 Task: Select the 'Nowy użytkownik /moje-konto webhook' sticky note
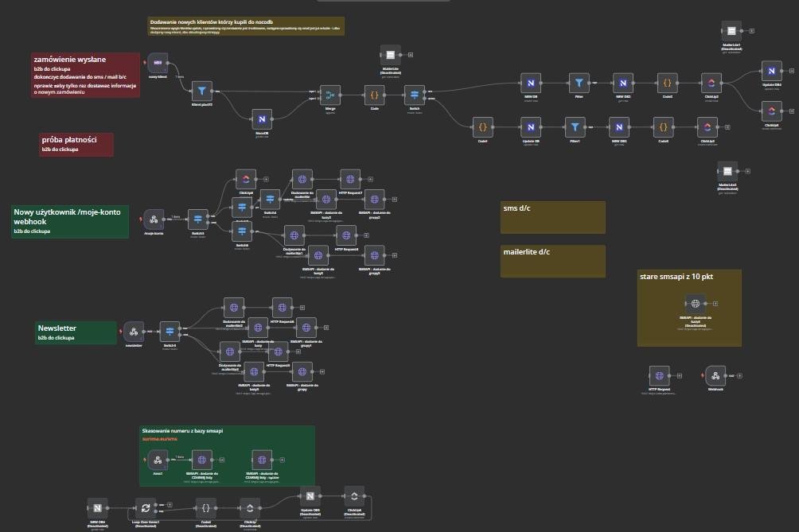[70, 221]
